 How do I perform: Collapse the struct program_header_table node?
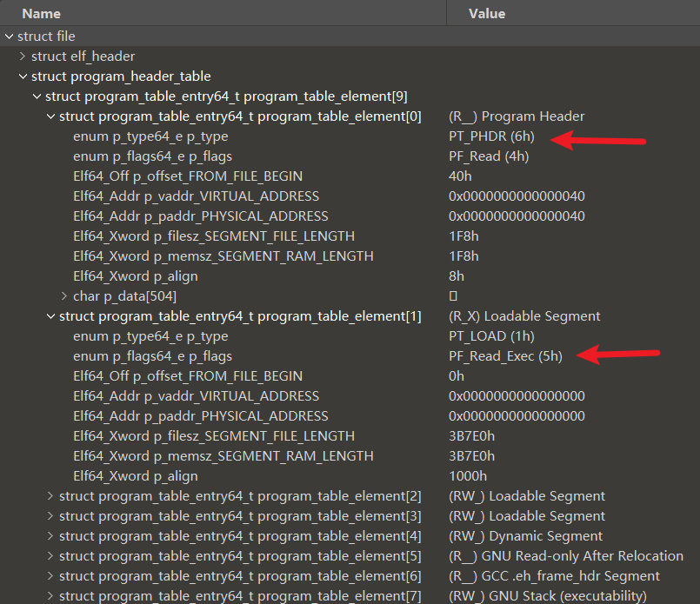(23, 76)
